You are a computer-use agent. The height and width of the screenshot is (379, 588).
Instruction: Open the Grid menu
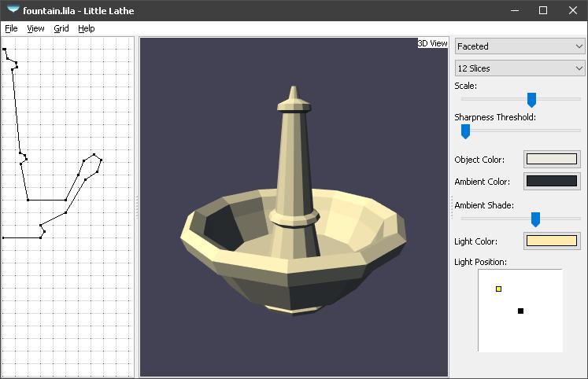61,28
